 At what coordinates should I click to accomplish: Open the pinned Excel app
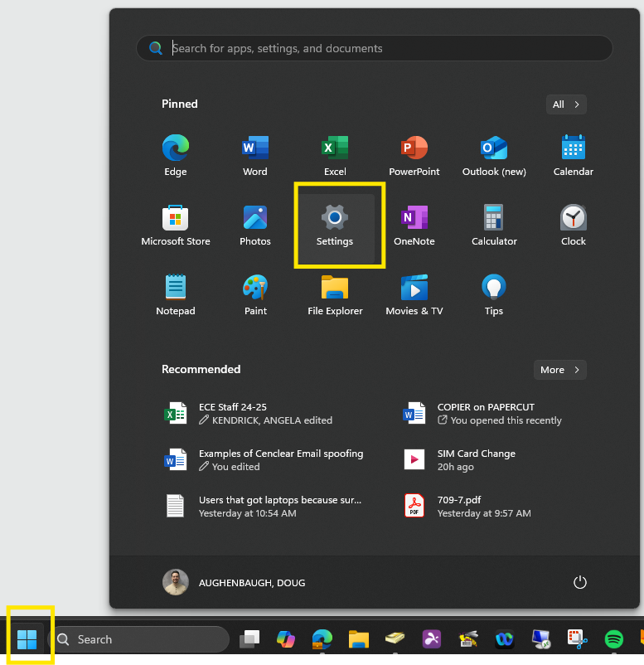335,155
